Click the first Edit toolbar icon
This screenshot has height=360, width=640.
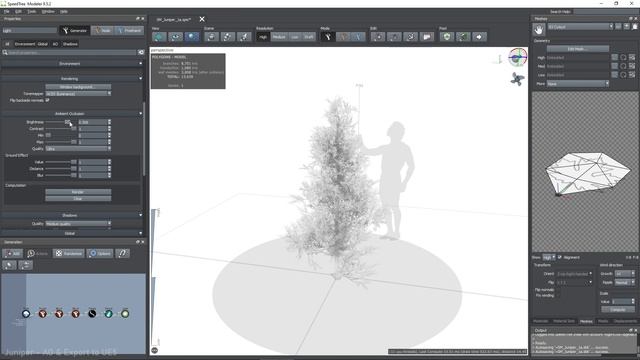click(x=378, y=37)
